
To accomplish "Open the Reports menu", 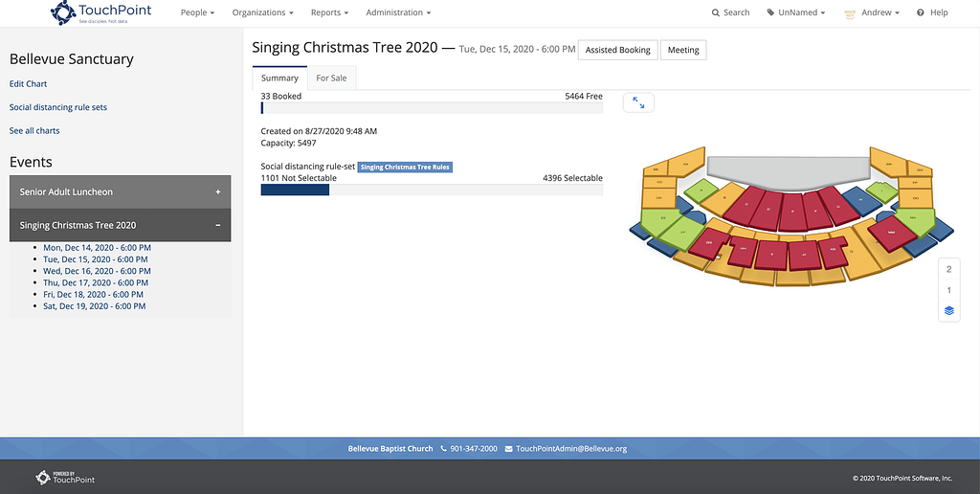I will point(329,12).
